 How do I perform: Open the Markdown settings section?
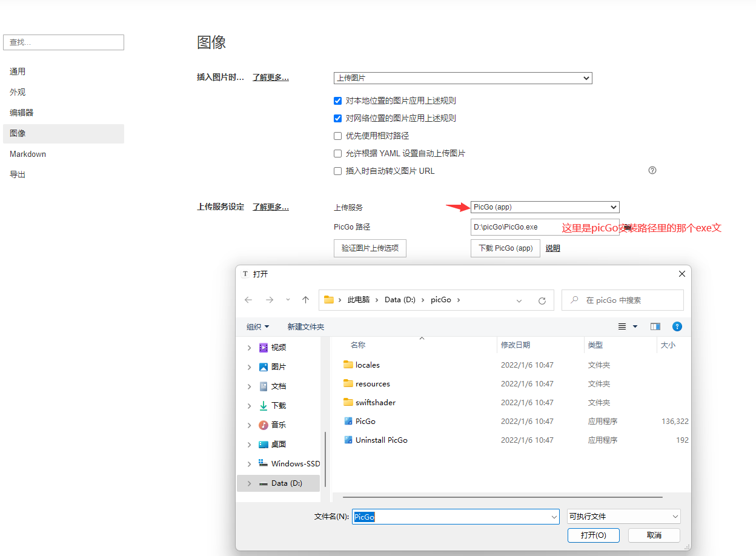[x=64, y=154]
